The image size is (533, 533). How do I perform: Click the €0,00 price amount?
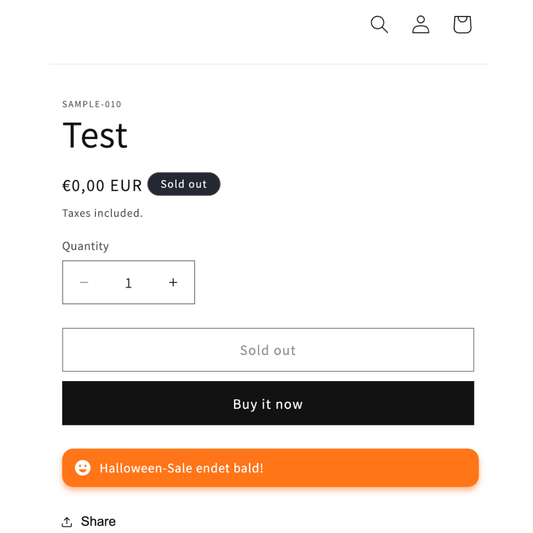83,186
